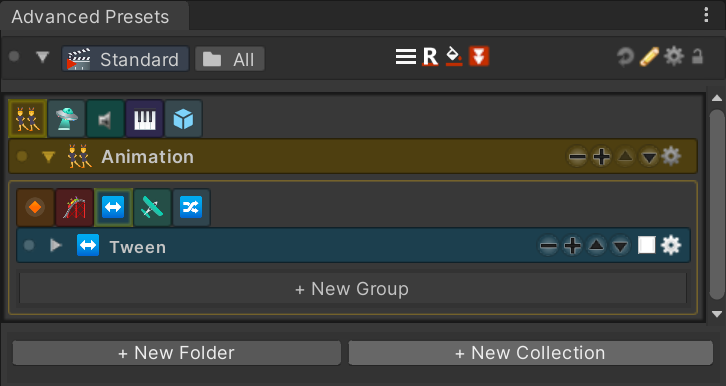The height and width of the screenshot is (386, 726).
Task: Select the roller coaster group icon
Action: (75, 207)
